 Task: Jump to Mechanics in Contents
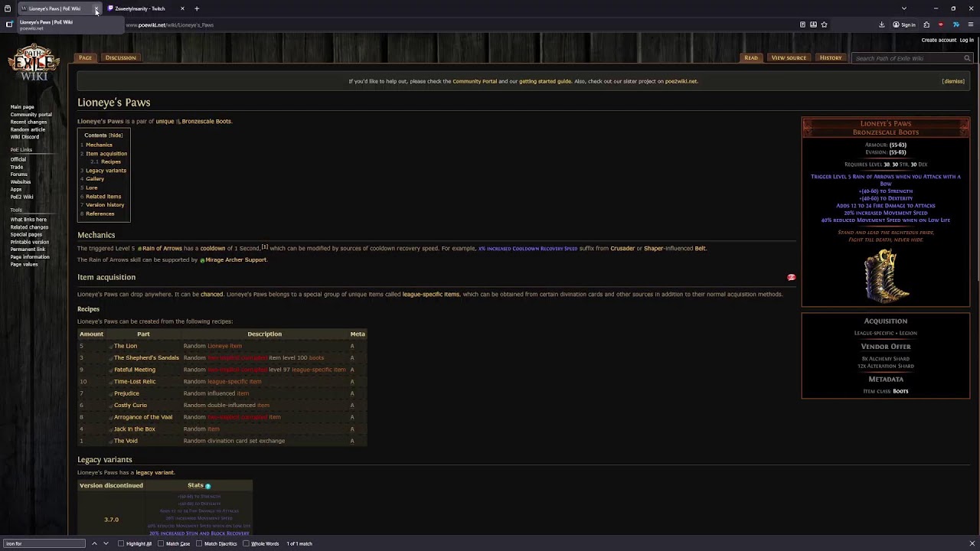(x=99, y=145)
